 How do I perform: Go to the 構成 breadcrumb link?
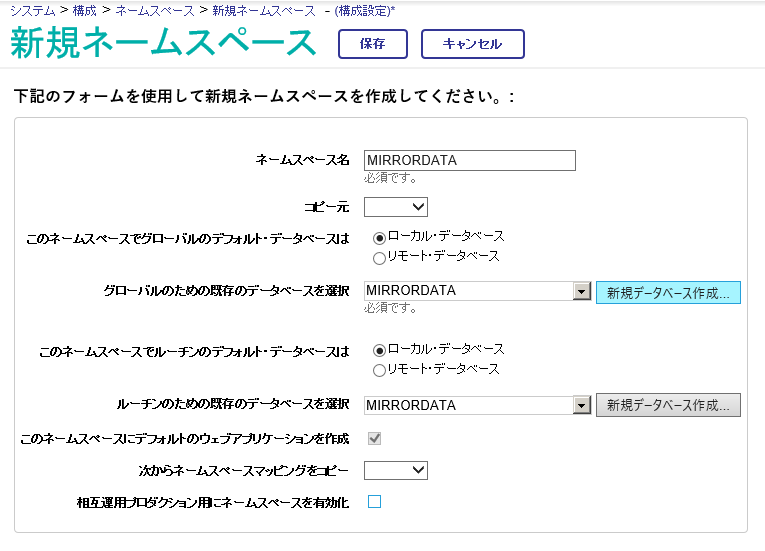point(85,9)
